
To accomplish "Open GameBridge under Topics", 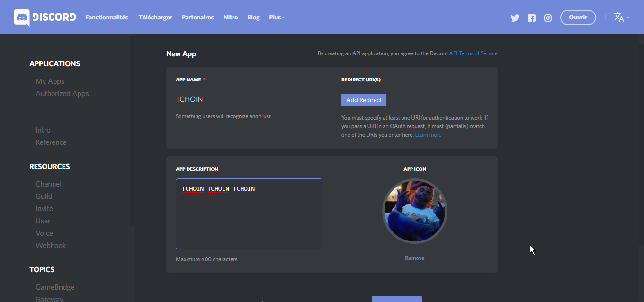I will point(55,287).
